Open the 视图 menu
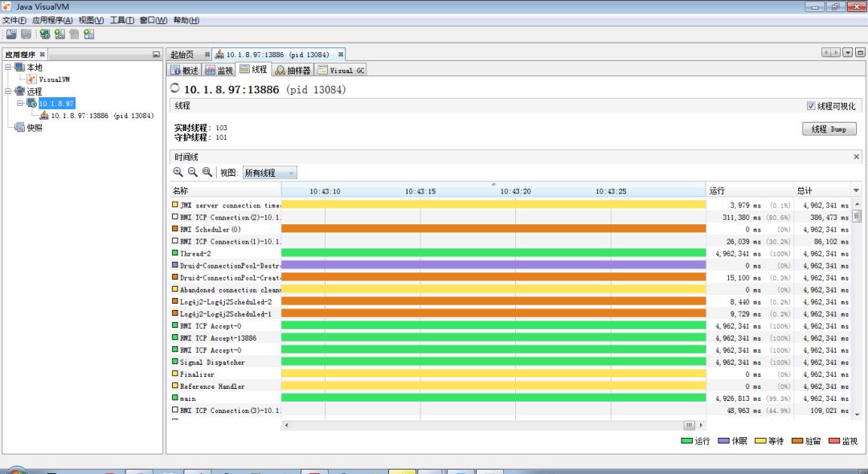The image size is (868, 474). coord(91,20)
